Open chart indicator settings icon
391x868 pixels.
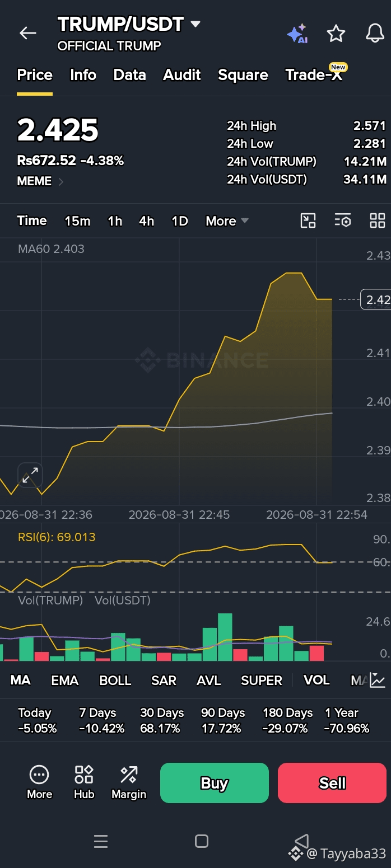pyautogui.click(x=343, y=220)
